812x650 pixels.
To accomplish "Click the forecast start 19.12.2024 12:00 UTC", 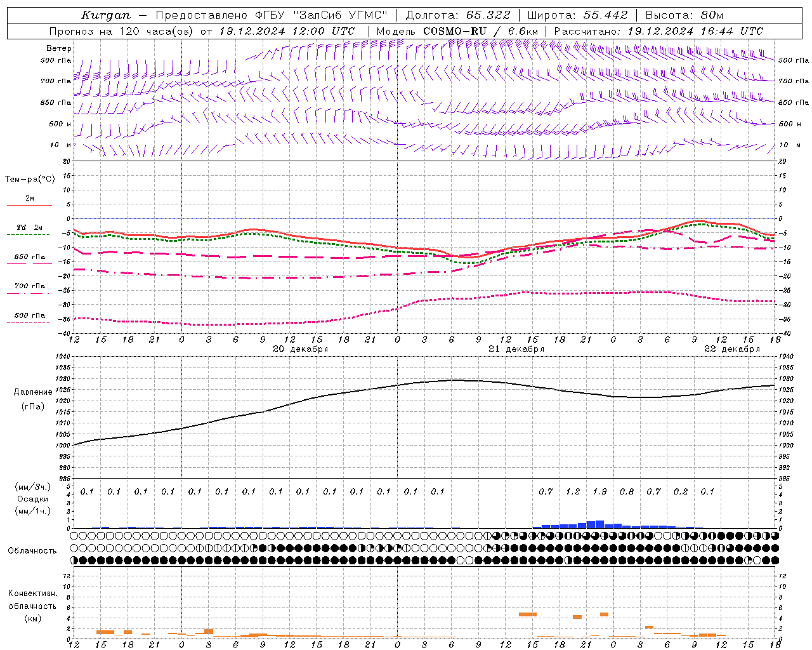I will point(287,31).
